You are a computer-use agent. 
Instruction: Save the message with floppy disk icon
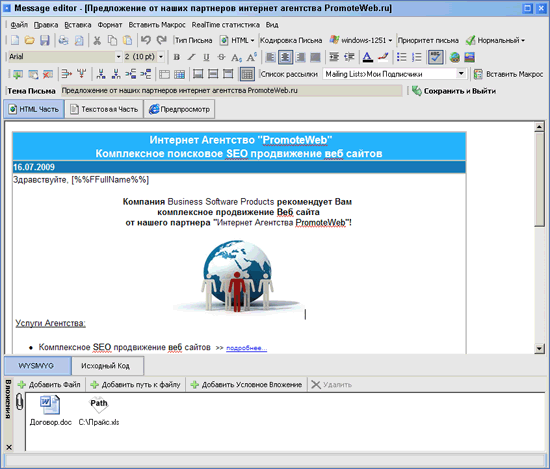pyautogui.click(x=45, y=40)
